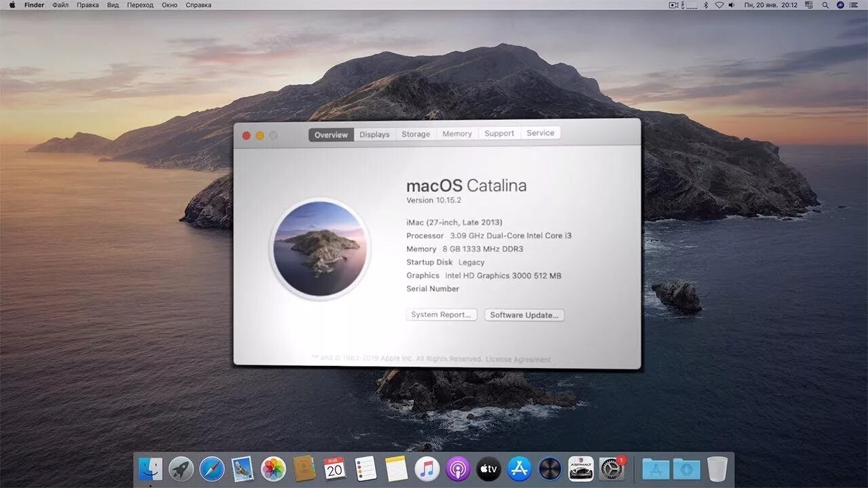868x488 pixels.
Task: Switch to Displays tab
Action: (374, 134)
